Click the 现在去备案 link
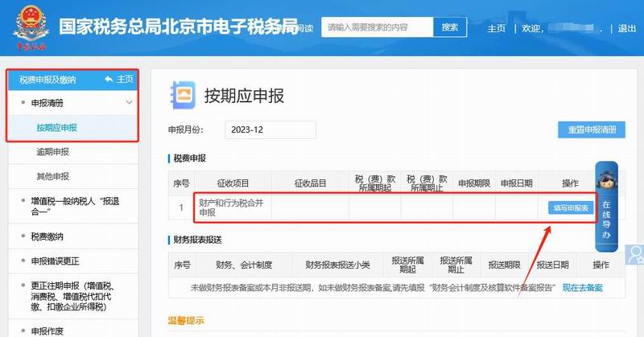This screenshot has height=337, width=644. tap(582, 288)
